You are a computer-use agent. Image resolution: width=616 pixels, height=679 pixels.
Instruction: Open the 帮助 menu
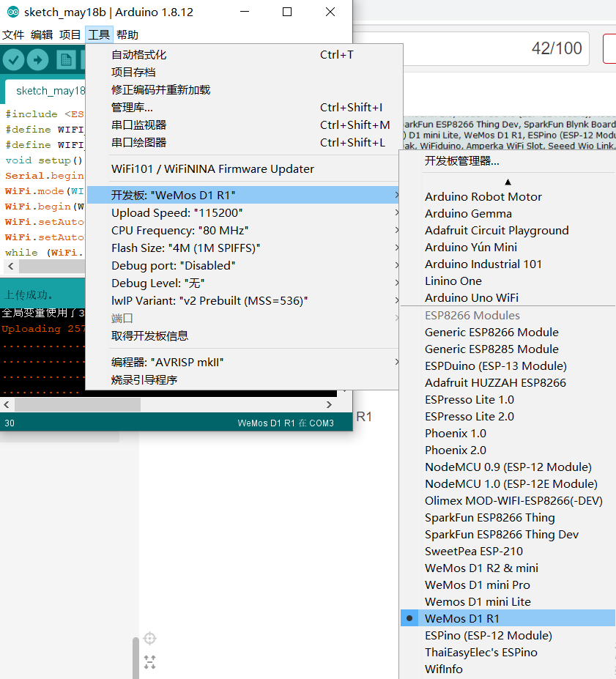coord(127,34)
